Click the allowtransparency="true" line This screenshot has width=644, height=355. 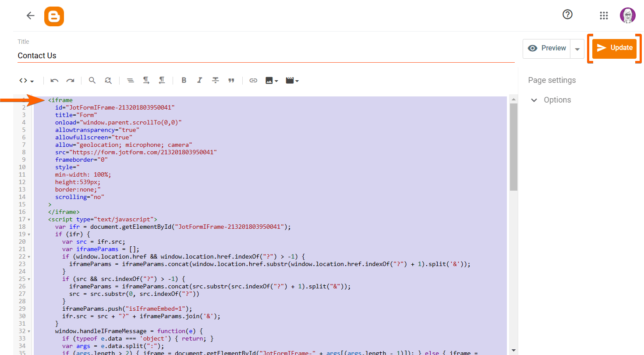click(x=97, y=130)
